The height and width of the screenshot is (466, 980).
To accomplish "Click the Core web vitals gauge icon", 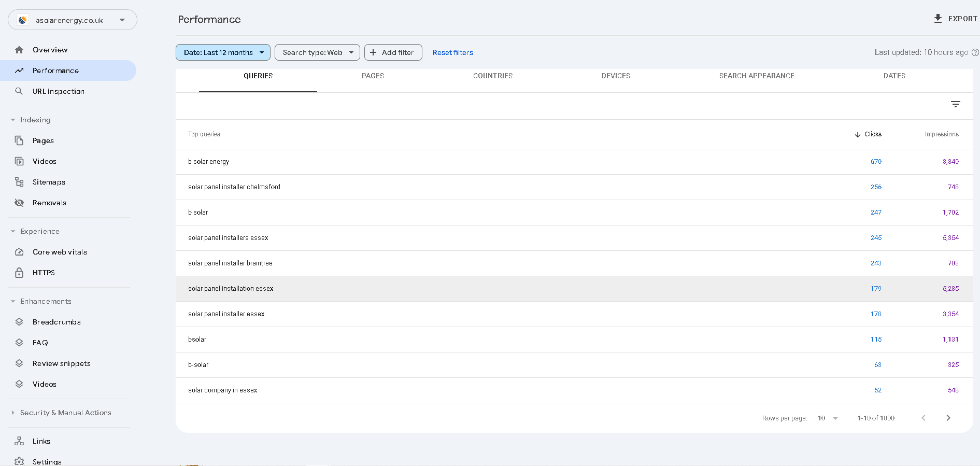I will click(19, 252).
